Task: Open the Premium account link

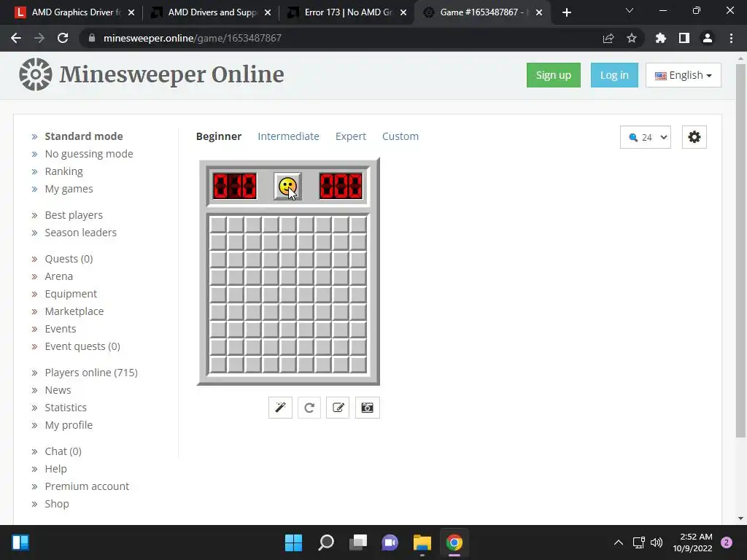Action: 87,486
